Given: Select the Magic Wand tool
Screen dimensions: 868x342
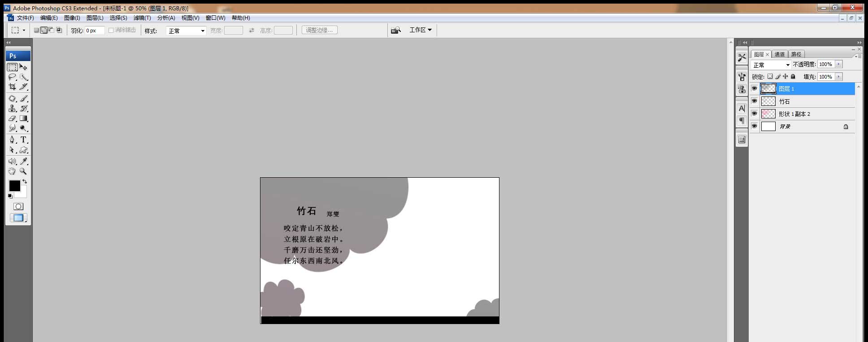Looking at the screenshot, I should coord(24,77).
